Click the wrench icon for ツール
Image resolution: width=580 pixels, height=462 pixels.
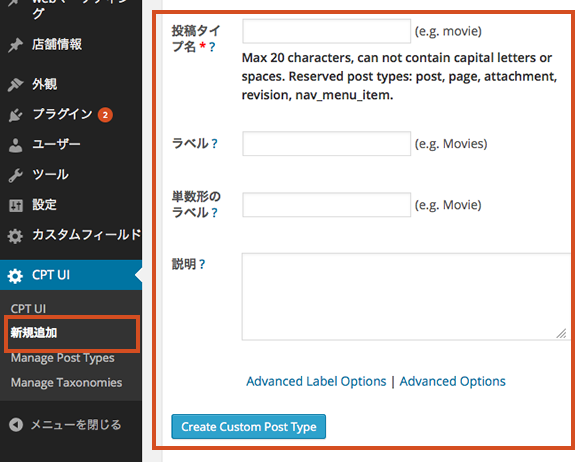tap(16, 176)
